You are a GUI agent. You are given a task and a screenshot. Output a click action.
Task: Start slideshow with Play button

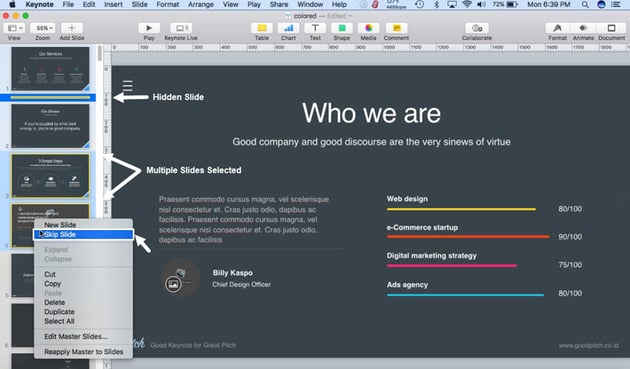click(x=149, y=28)
